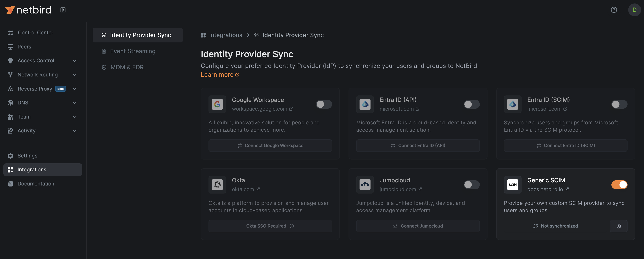Click the Generic SCIM card title
644x259 pixels.
coord(546,180)
